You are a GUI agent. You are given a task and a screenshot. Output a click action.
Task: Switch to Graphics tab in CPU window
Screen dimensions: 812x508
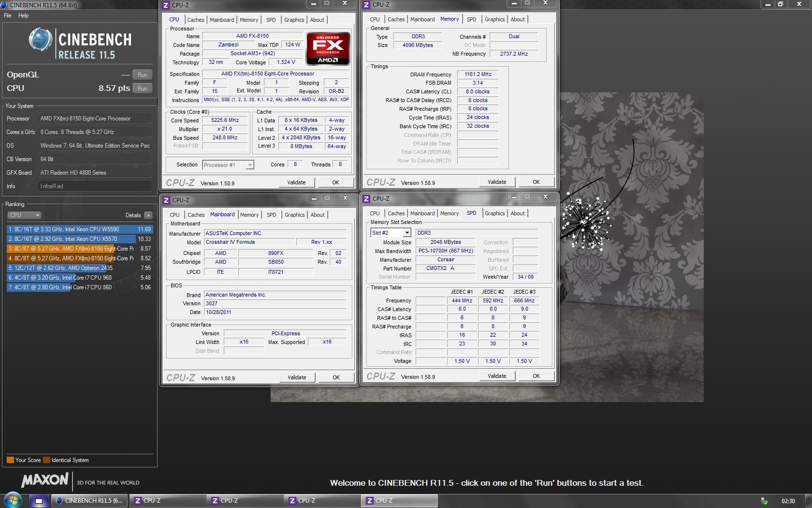tap(294, 20)
